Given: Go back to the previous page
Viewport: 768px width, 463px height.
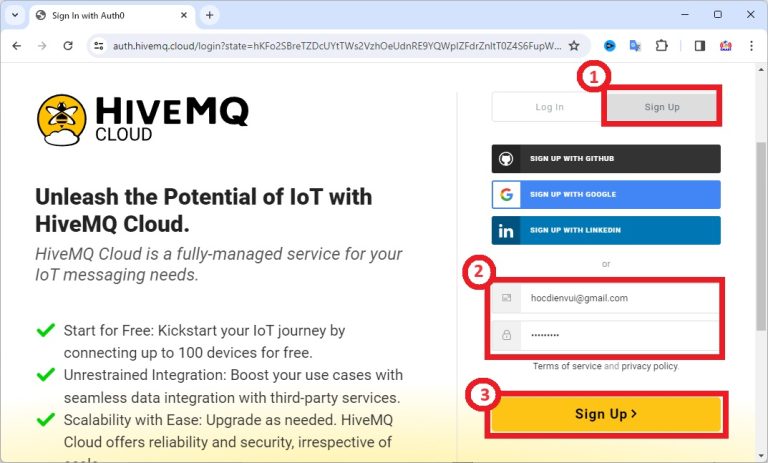Looking at the screenshot, I should 16,45.
